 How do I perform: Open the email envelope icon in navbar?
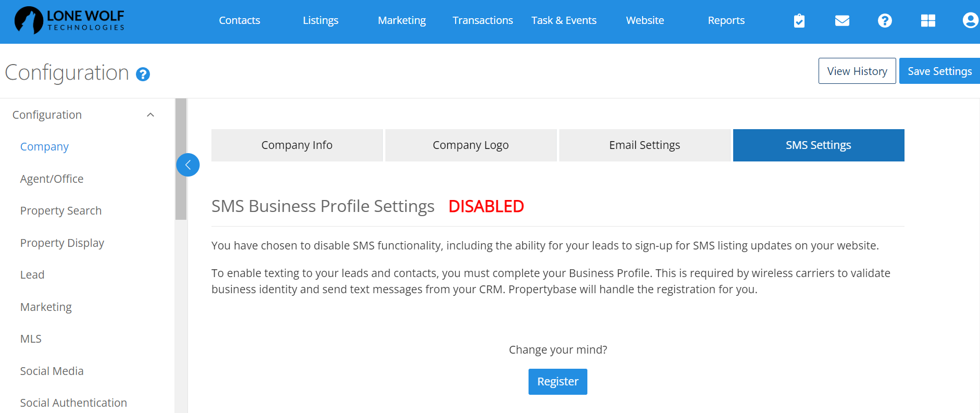841,21
